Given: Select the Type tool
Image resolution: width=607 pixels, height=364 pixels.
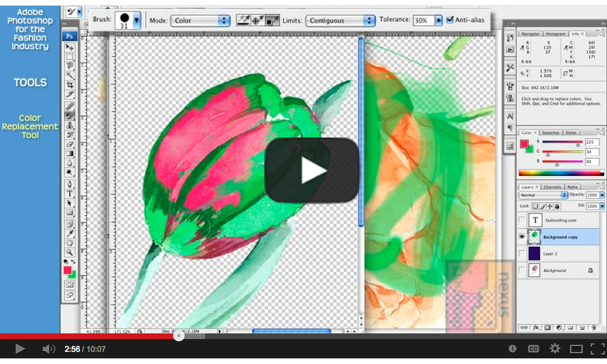Looking at the screenshot, I should click(x=70, y=194).
